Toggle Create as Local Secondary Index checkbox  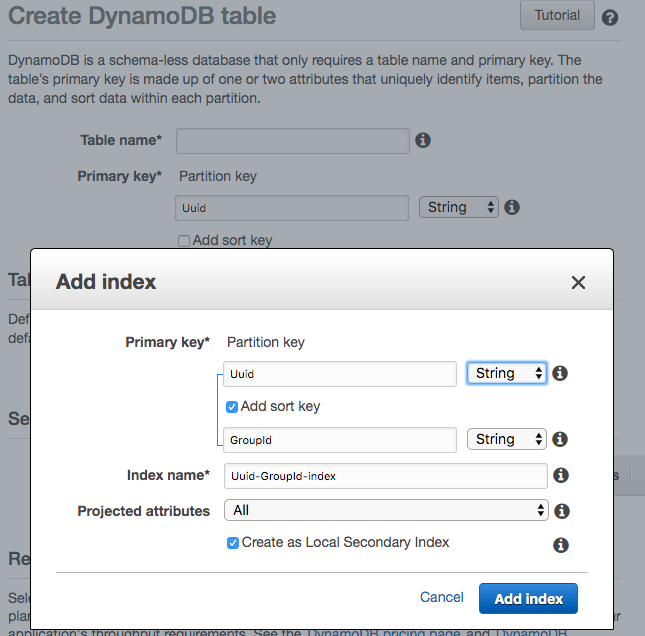tap(233, 543)
